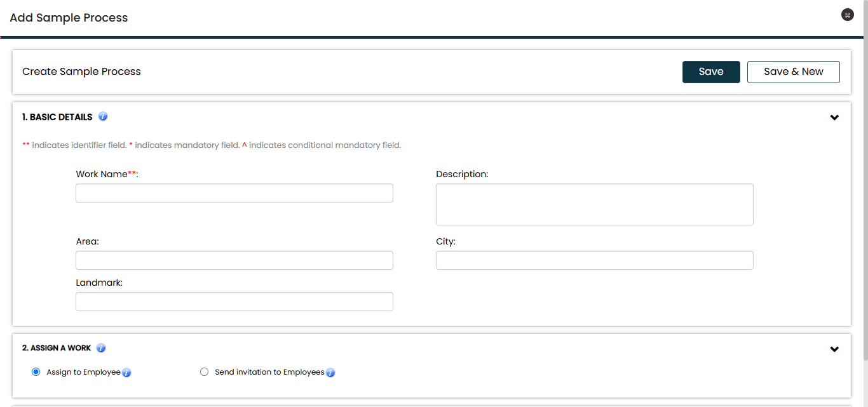Screen dimensions: 868x407
Task: Click the Landmark input field
Action: [234, 302]
